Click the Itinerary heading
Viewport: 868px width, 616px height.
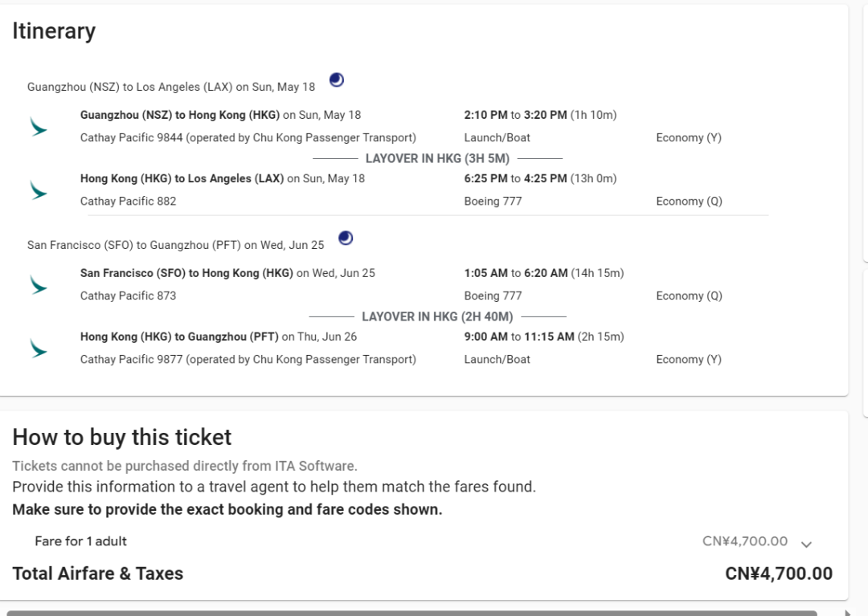pos(54,31)
